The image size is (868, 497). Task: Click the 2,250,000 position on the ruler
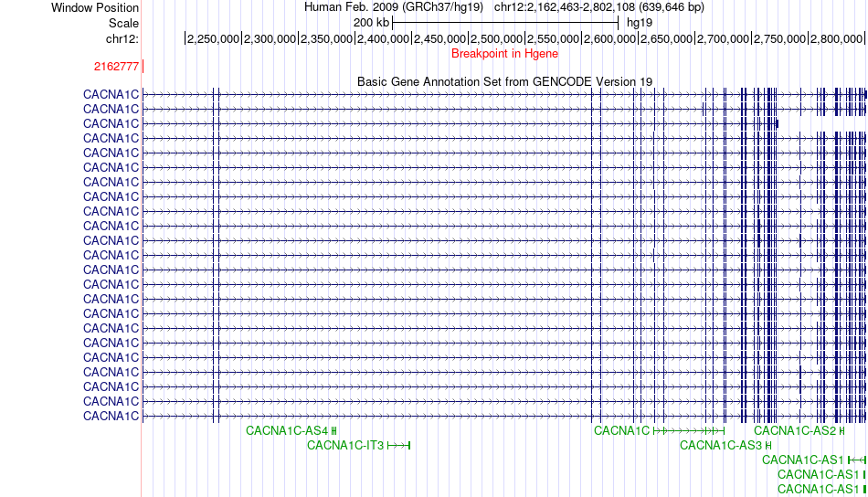click(215, 38)
